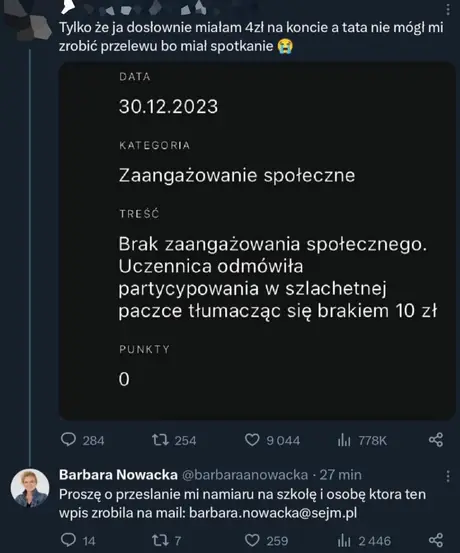
Task: Share Barbara Nowacka's reply
Action: [x=436, y=540]
